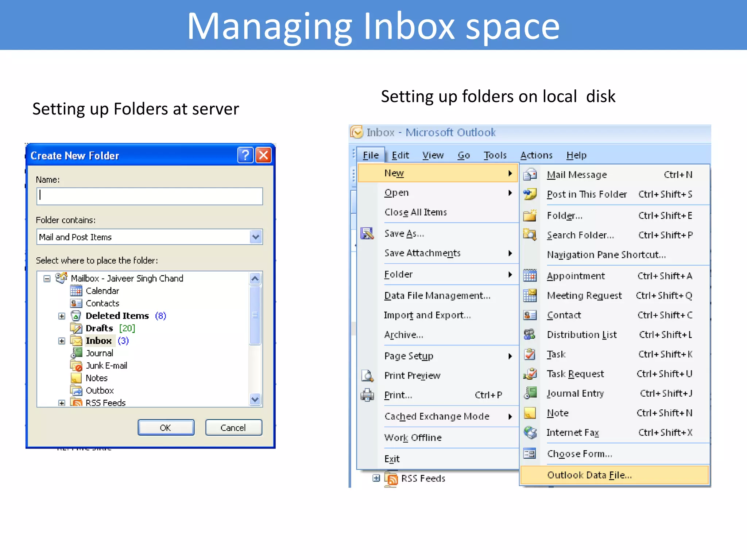Click the Outbox folder icon
This screenshot has height=560, width=747.
[x=76, y=390]
